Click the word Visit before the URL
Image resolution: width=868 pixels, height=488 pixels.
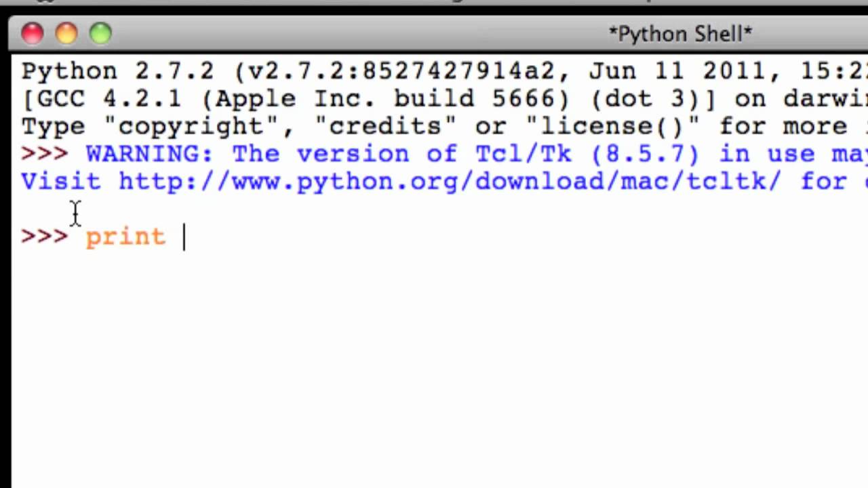click(61, 182)
